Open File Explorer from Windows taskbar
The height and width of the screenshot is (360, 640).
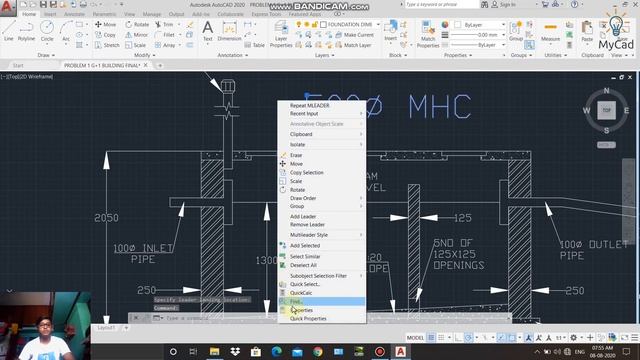point(214,351)
